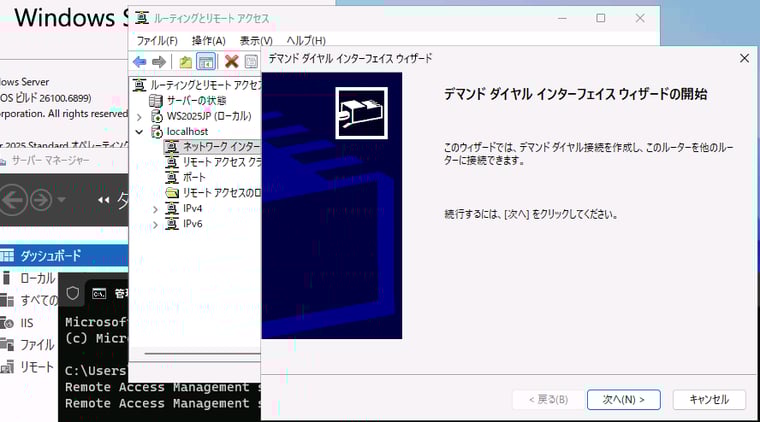Viewport: 760px width, 422px height.
Task: Close the デマンド ダイヤル wizard dialog
Action: pyautogui.click(x=744, y=59)
